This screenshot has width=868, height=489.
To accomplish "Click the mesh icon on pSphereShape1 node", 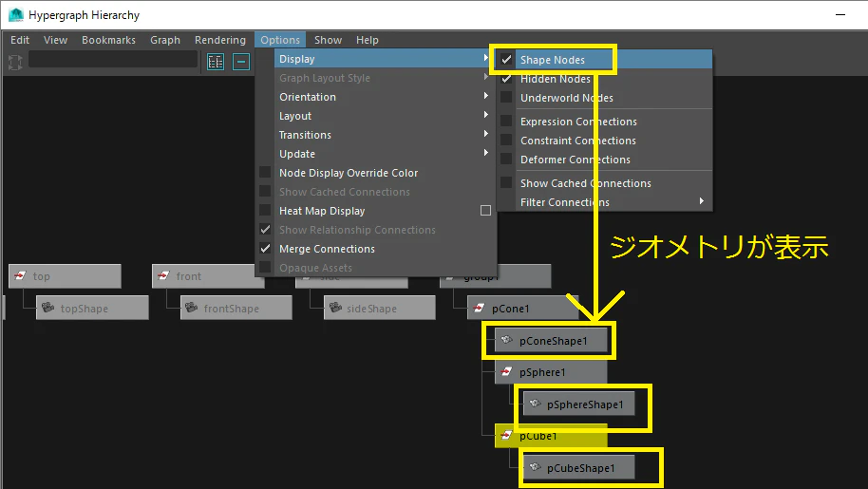I will pyautogui.click(x=535, y=404).
